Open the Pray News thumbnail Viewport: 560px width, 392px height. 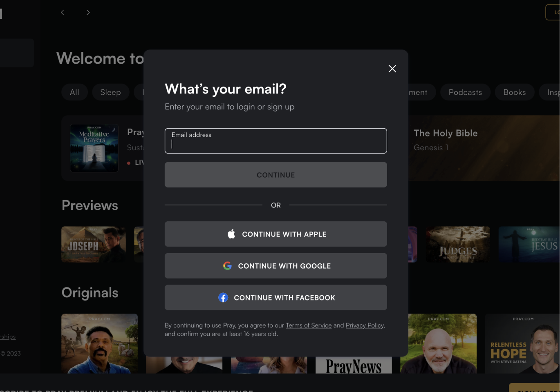pos(354,365)
